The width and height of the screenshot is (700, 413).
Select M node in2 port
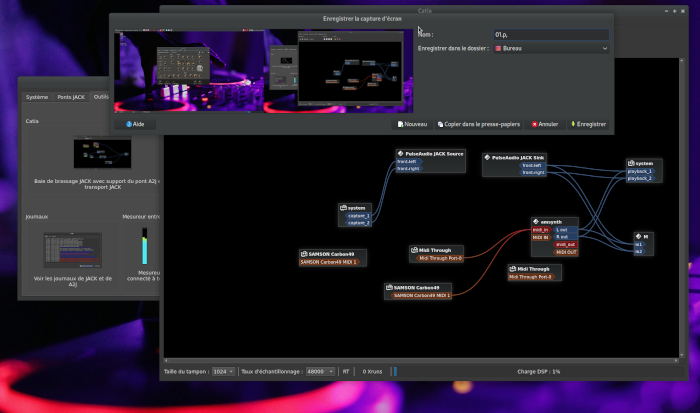tap(639, 252)
